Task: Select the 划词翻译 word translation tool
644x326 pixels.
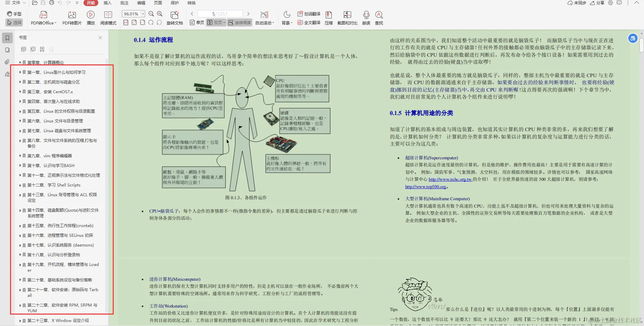Action: (x=309, y=14)
